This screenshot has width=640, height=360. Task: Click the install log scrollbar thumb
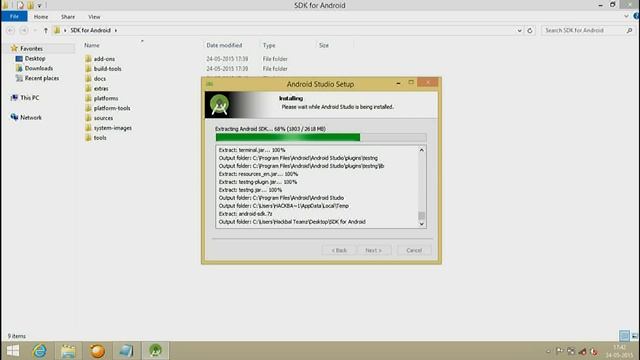pyautogui.click(x=422, y=215)
